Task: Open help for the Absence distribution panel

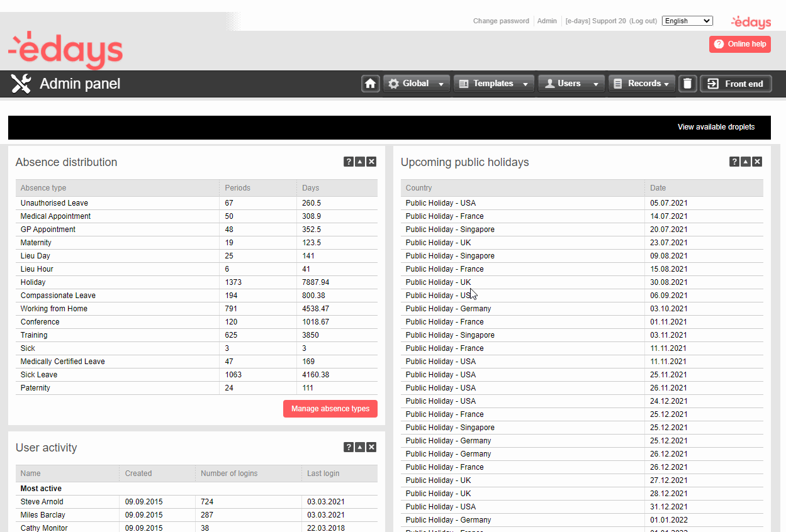Action: [x=349, y=162]
